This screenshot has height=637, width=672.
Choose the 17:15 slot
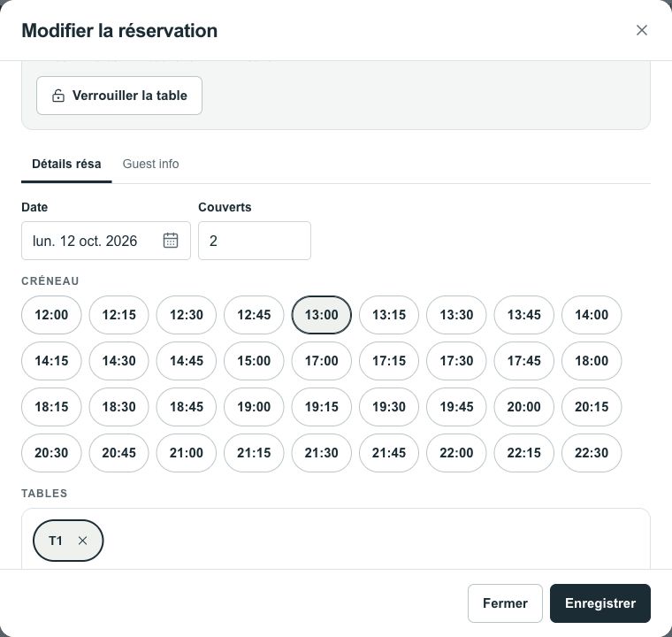click(x=389, y=361)
